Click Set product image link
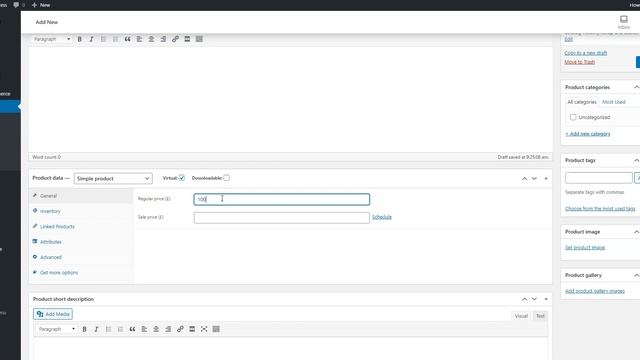 point(585,248)
